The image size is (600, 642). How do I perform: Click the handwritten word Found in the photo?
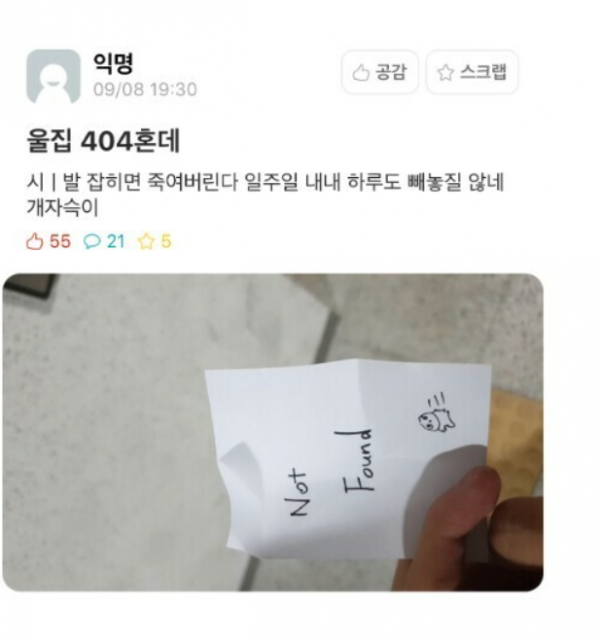358,461
